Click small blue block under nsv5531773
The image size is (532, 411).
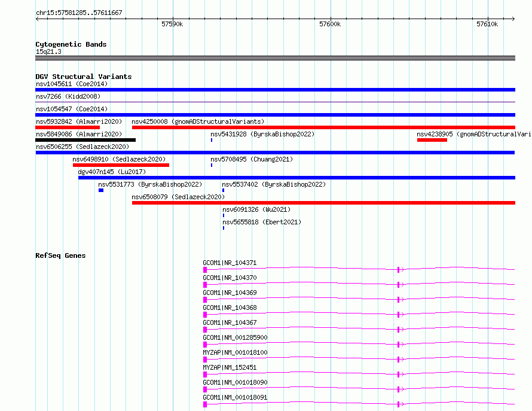coord(101,190)
